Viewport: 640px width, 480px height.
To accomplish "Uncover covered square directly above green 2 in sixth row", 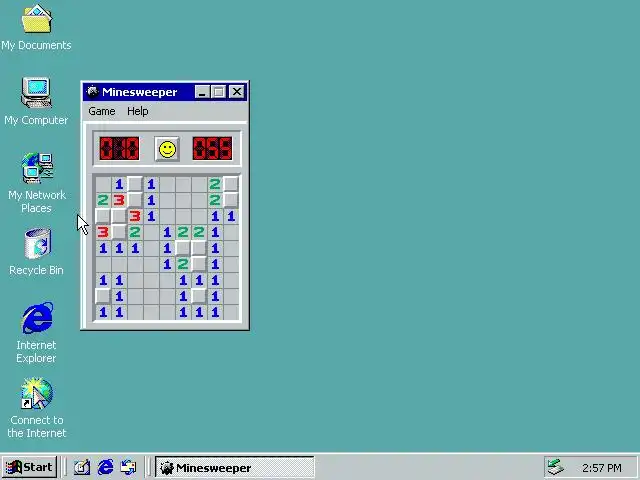I will [x=183, y=248].
